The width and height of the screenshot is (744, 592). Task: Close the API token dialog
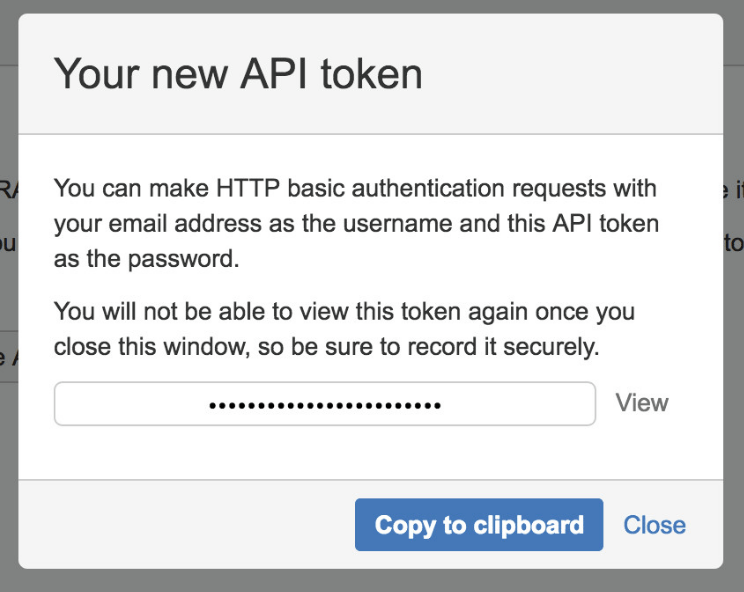[x=654, y=525]
